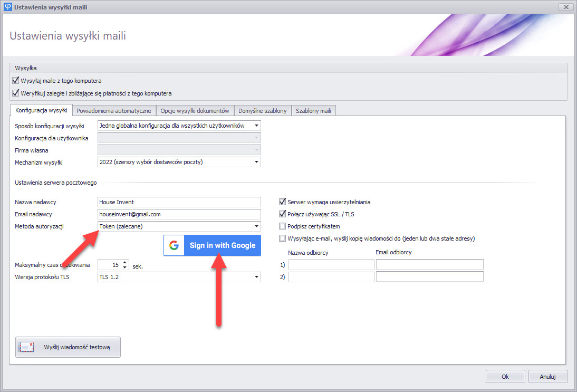Toggle 'Wysyłaj maile z tego komputera' checkbox
Screen dimensions: 577x392
(x=16, y=81)
